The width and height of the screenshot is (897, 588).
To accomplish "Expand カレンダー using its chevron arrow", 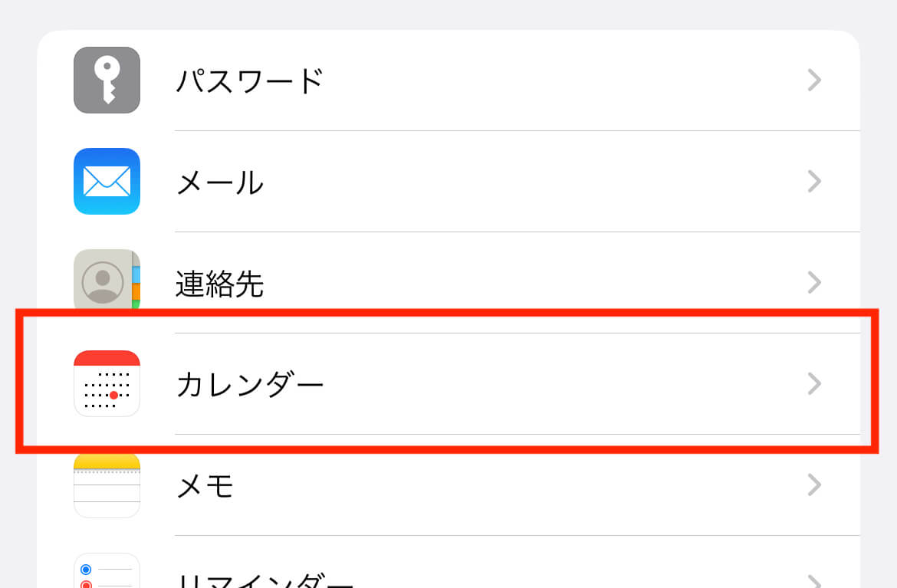I will pyautogui.click(x=814, y=384).
